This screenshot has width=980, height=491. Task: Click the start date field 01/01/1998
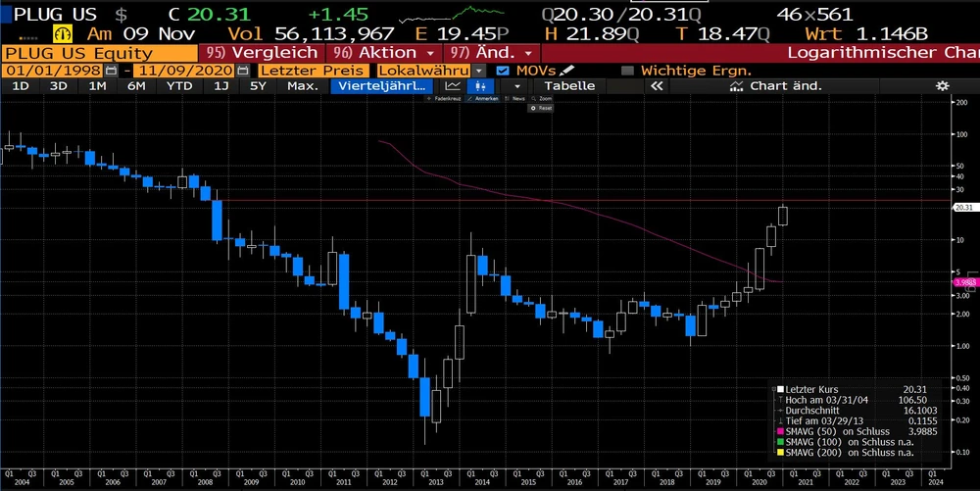51,71
